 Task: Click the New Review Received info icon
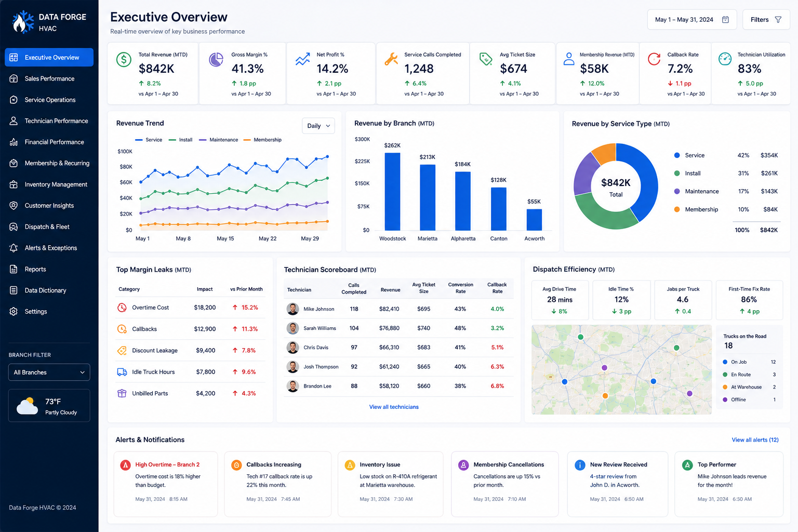click(580, 465)
